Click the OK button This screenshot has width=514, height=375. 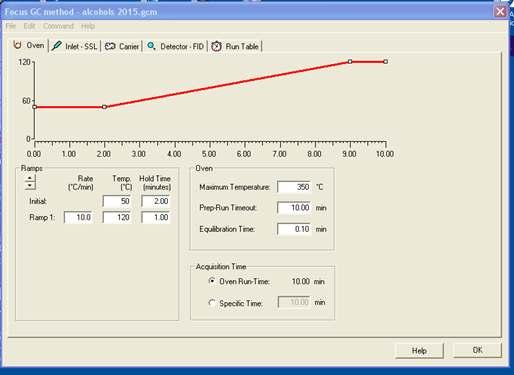click(477, 350)
